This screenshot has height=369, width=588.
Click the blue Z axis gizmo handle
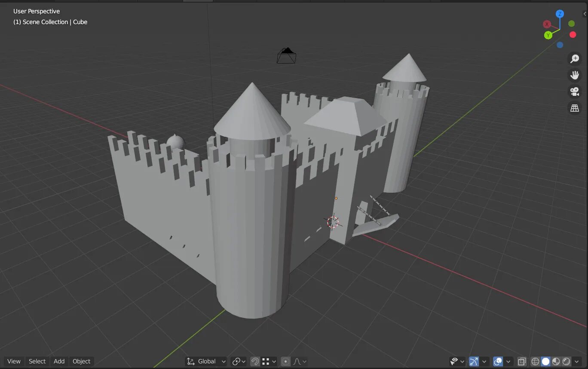560,14
